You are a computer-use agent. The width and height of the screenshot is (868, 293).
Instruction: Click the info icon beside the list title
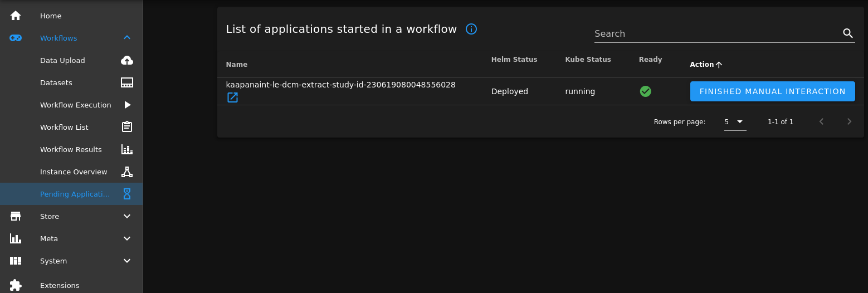click(471, 29)
